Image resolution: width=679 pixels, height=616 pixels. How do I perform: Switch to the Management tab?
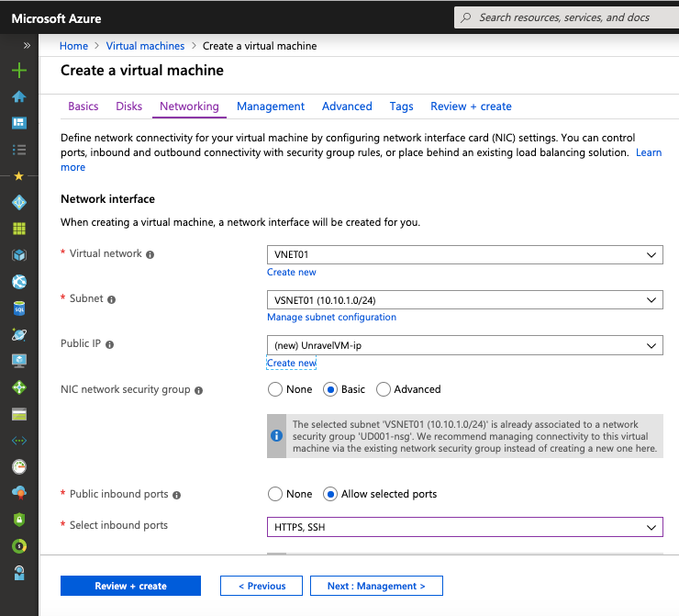point(271,106)
